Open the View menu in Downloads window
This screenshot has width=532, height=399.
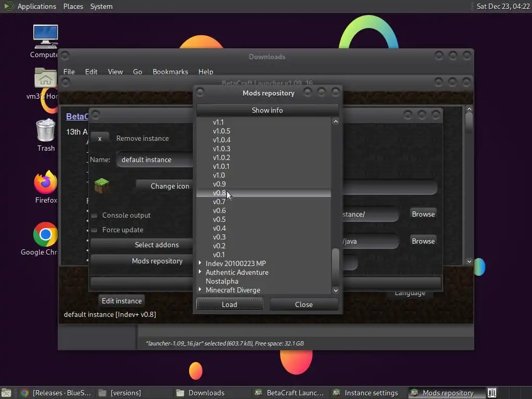pyautogui.click(x=115, y=72)
